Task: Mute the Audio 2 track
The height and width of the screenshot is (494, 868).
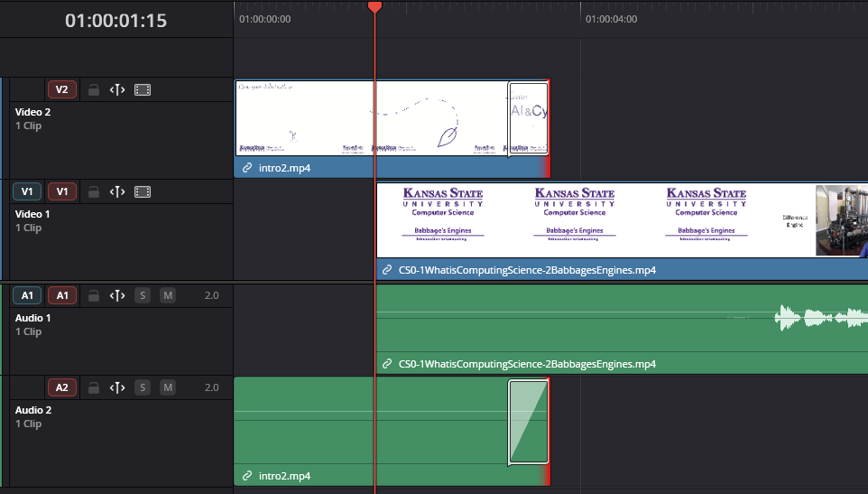Action: [168, 387]
